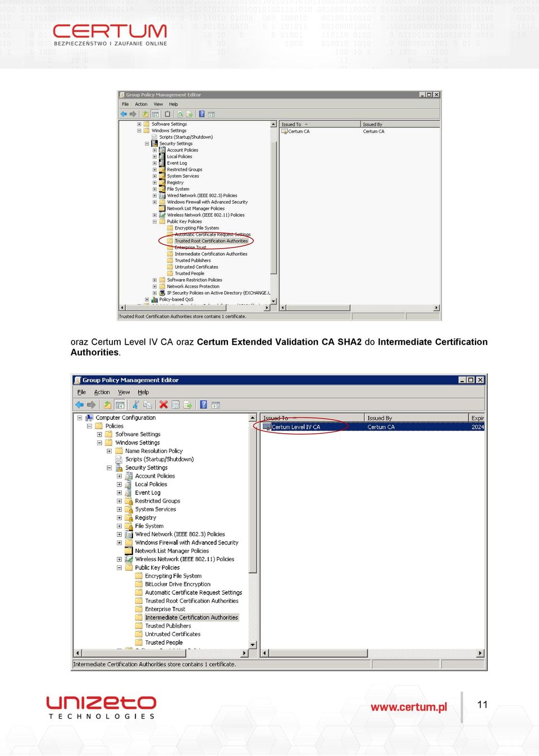This screenshot has height=756, width=539.
Task: Toggle Show/Hide Console Tree icon in upper editor
Action: pyautogui.click(x=155, y=114)
